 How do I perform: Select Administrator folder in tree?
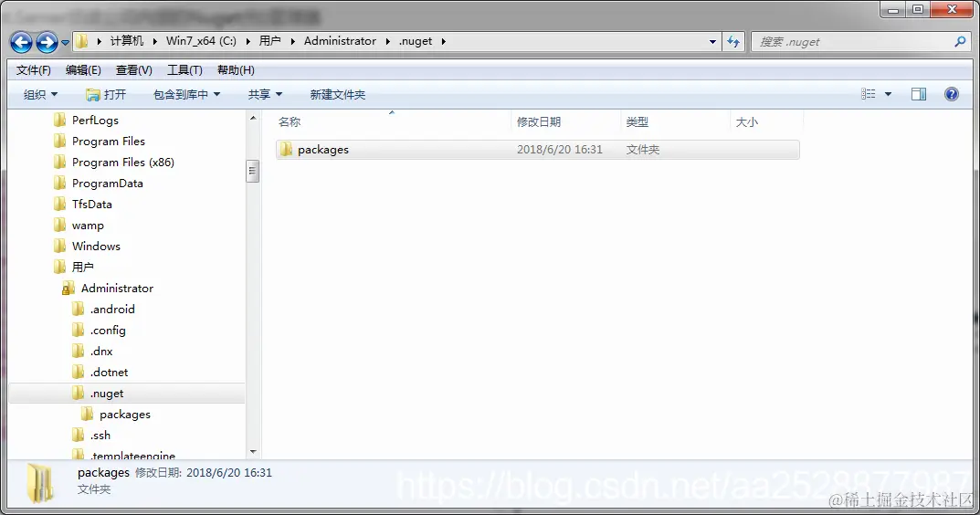[x=117, y=289]
